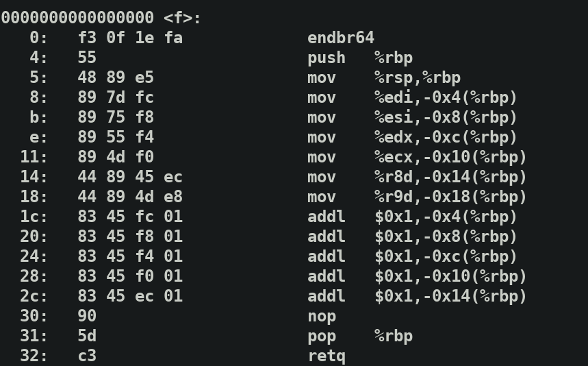Click the %r9d,-0x18(%rbp) operand
Image resolution: width=588 pixels, height=366 pixels.
(x=450, y=197)
